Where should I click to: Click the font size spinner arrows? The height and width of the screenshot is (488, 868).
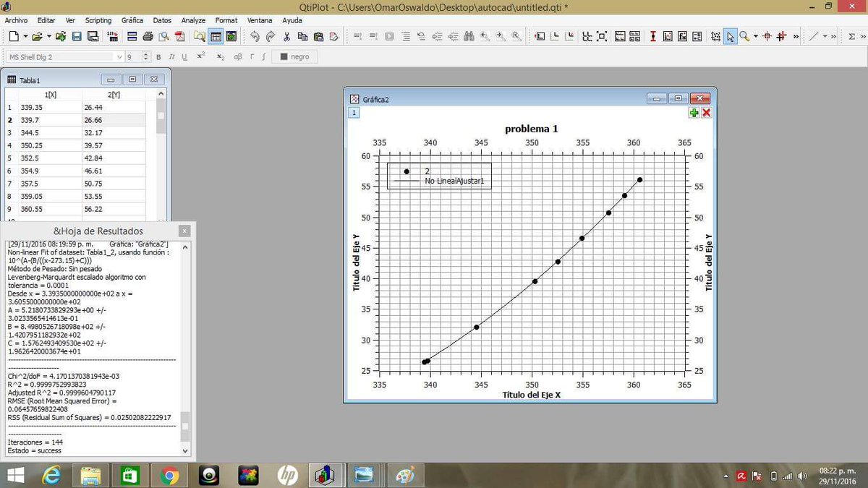coord(146,56)
